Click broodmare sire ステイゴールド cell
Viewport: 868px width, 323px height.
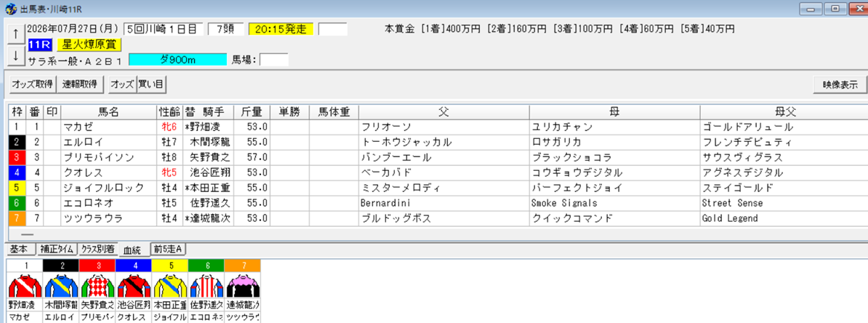click(783, 188)
